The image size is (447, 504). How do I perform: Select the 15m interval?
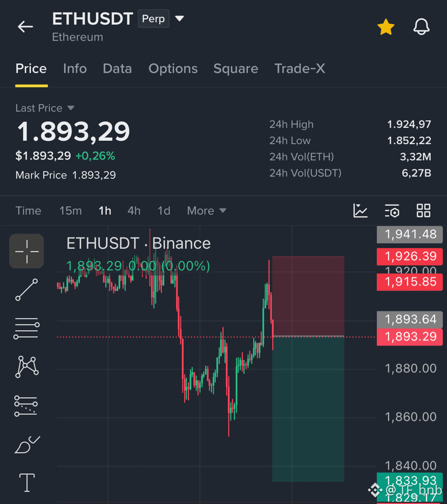click(70, 211)
